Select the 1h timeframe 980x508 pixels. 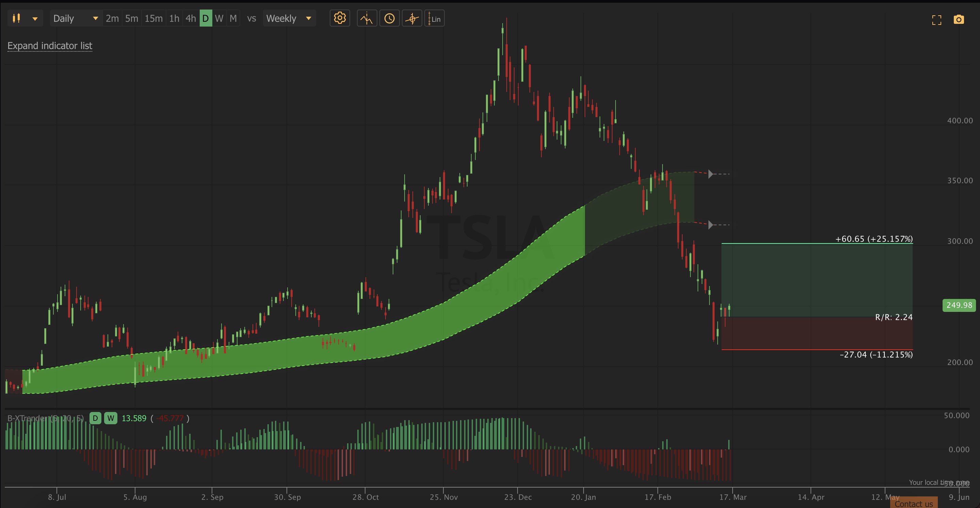174,18
